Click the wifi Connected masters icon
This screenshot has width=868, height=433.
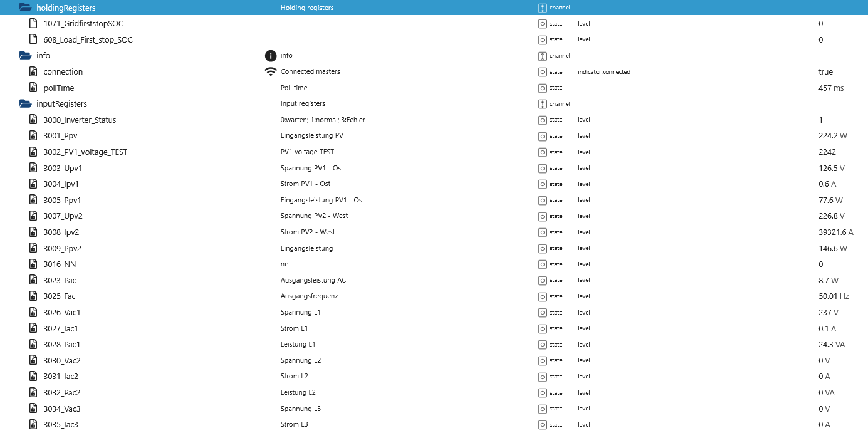click(x=271, y=71)
